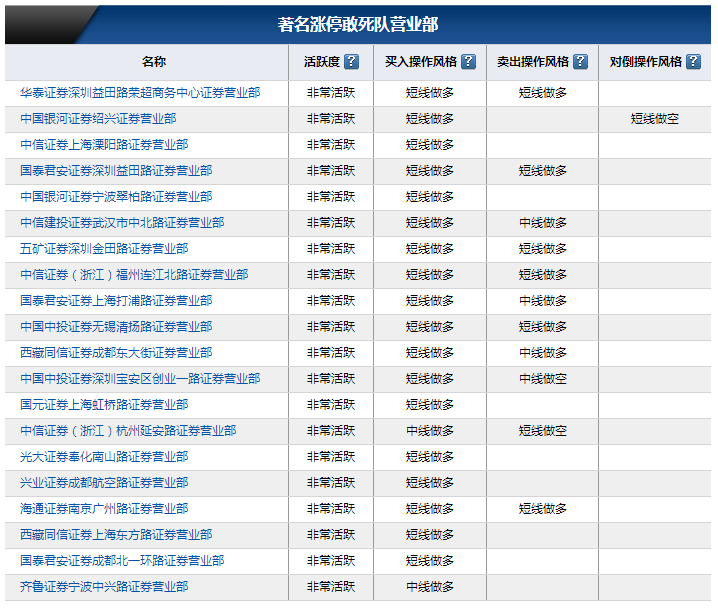Open 中信建投证券武汉市中北路证券营业部 link
Screen dimensions: 718x610
tap(122, 223)
